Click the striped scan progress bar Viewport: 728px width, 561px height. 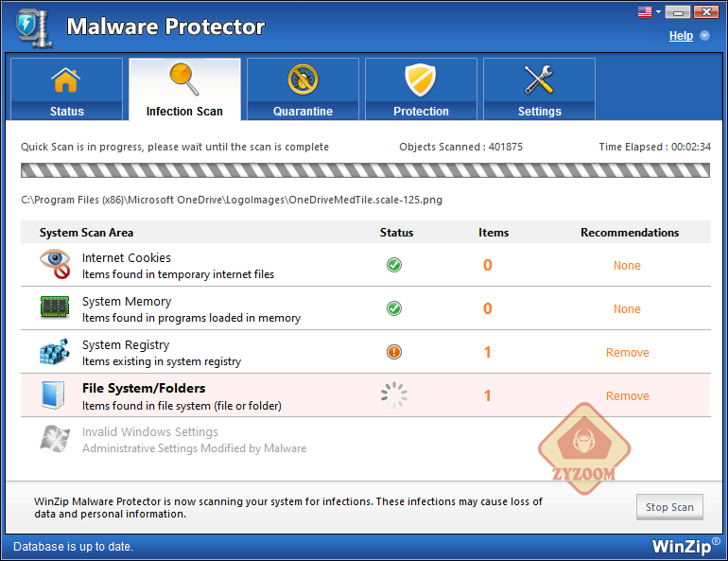[x=365, y=170]
